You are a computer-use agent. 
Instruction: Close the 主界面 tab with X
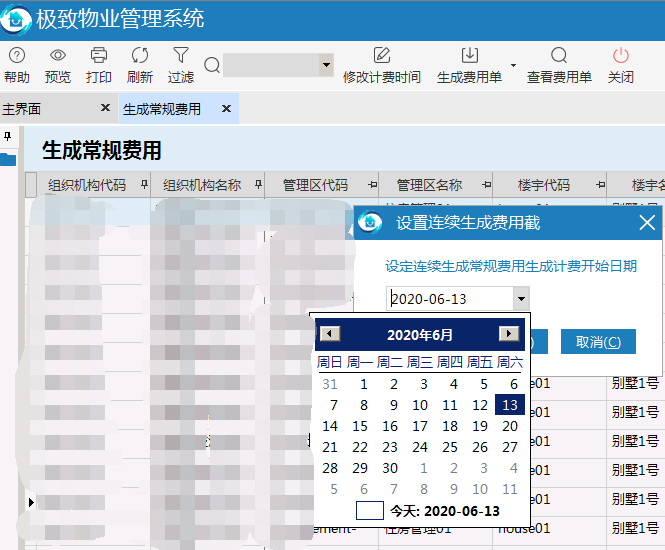coord(105,108)
